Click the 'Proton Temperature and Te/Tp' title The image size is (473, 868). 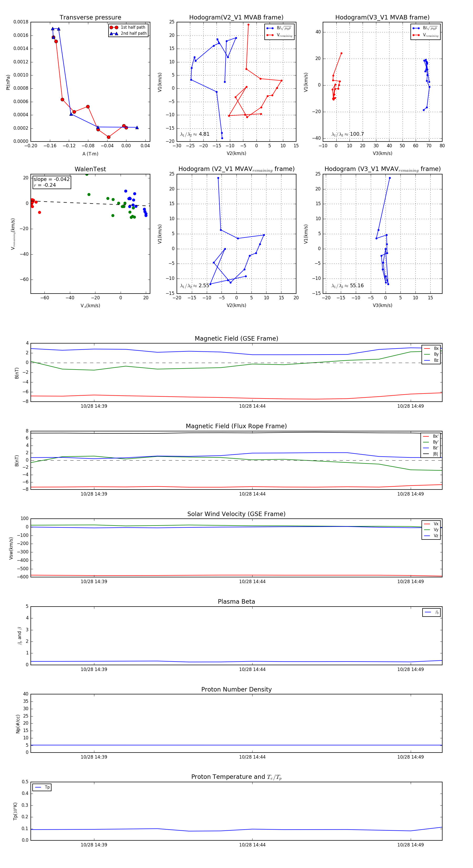236,777
